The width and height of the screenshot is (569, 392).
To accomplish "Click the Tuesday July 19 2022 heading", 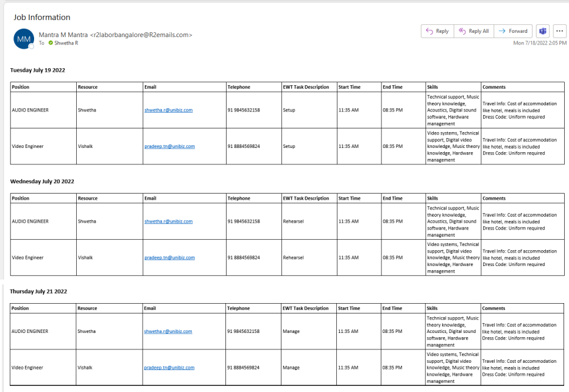I will (x=38, y=70).
